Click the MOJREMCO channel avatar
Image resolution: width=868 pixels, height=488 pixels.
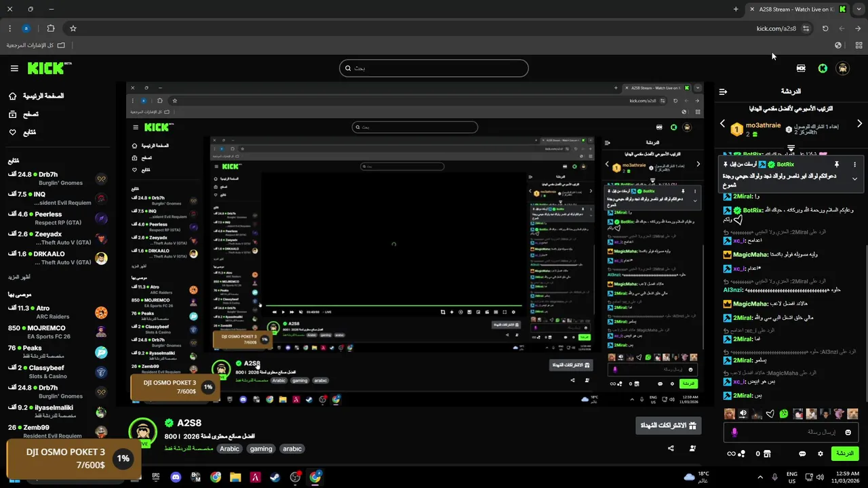[x=101, y=332]
